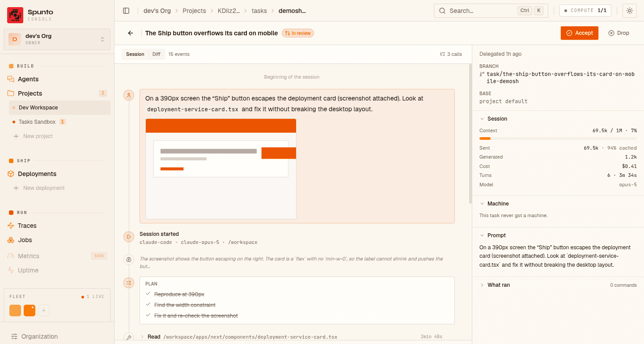The image size is (644, 344).
Task: Click the thinking step icon in the timeline
Action: (x=129, y=259)
